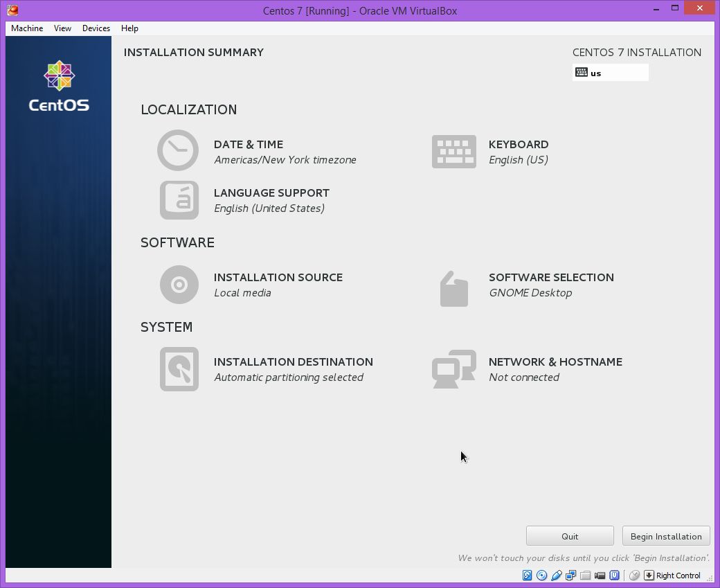Screen dimensions: 720x588
Task: Click VirtualBox optical drive status icon
Action: [542, 575]
